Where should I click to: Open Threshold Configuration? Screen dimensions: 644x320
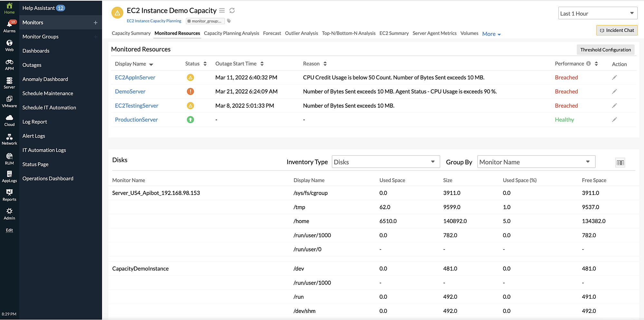tap(606, 50)
